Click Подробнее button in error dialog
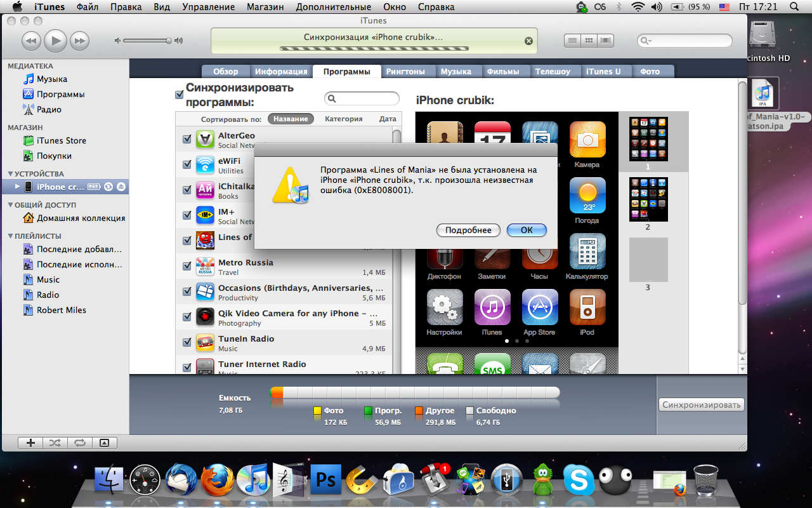 point(468,230)
